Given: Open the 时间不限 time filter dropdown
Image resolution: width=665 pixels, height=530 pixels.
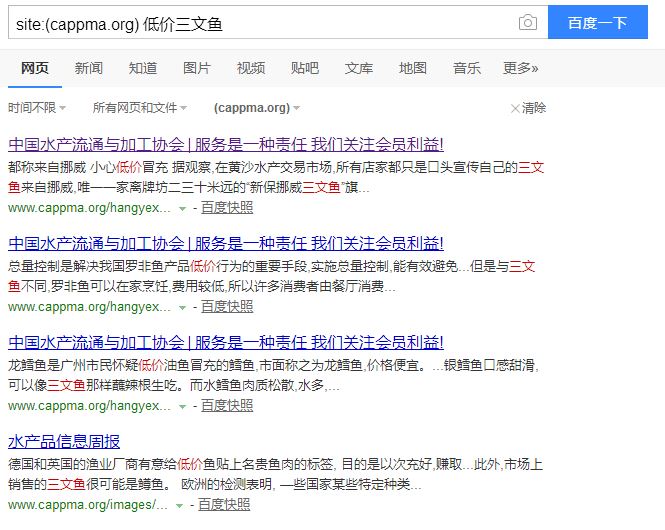Looking at the screenshot, I should pos(37,108).
